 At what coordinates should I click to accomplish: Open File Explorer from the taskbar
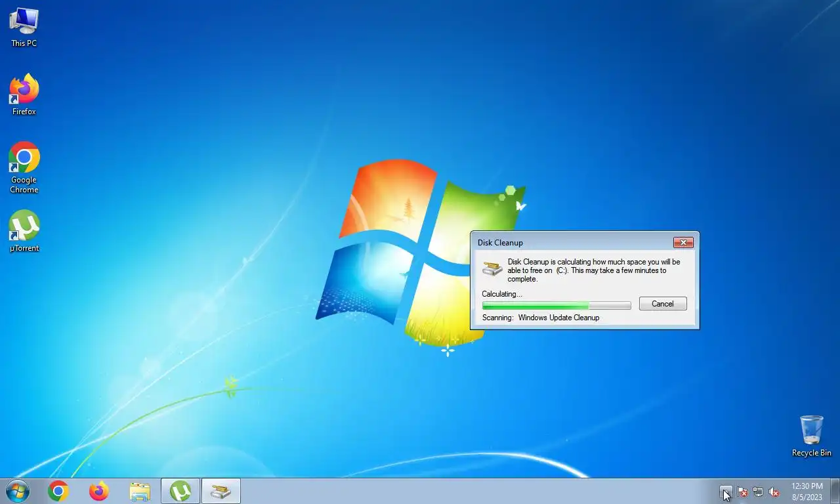pyautogui.click(x=140, y=491)
